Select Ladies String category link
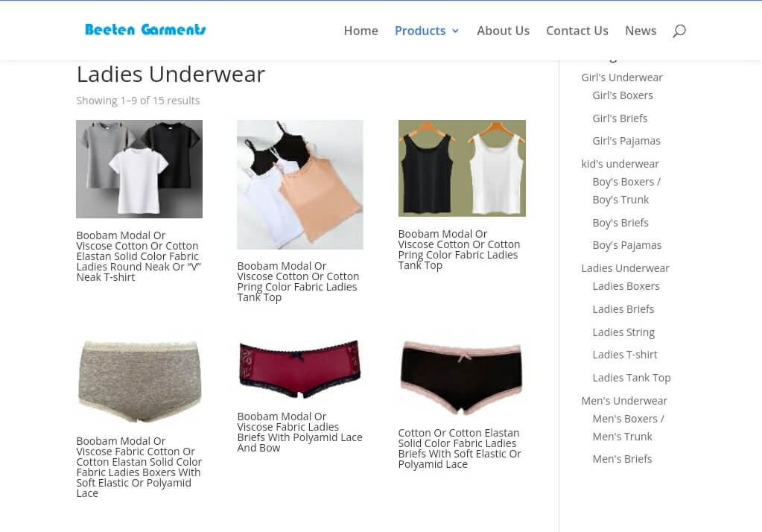 pyautogui.click(x=623, y=332)
